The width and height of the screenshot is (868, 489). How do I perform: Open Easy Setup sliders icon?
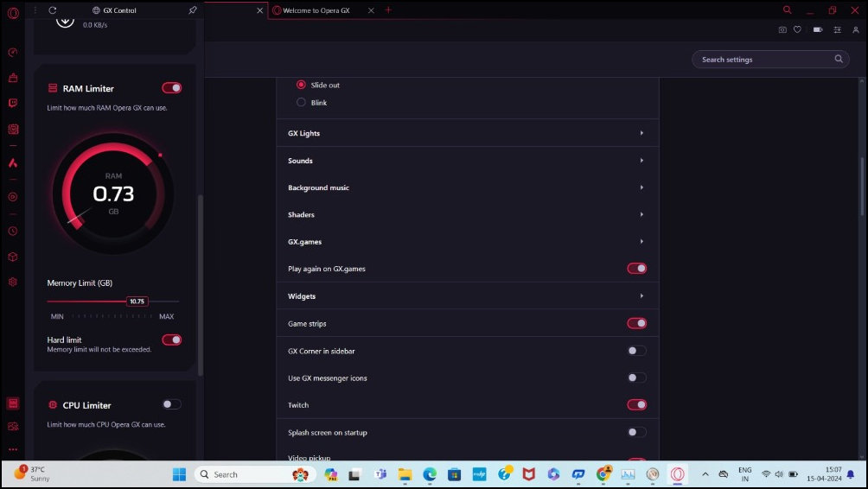[x=837, y=30]
